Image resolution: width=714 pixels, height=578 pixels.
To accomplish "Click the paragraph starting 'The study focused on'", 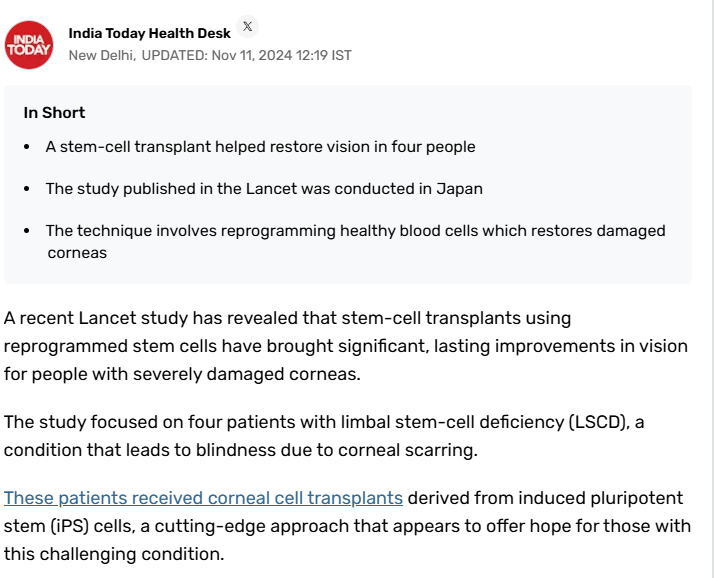I will pos(323,435).
